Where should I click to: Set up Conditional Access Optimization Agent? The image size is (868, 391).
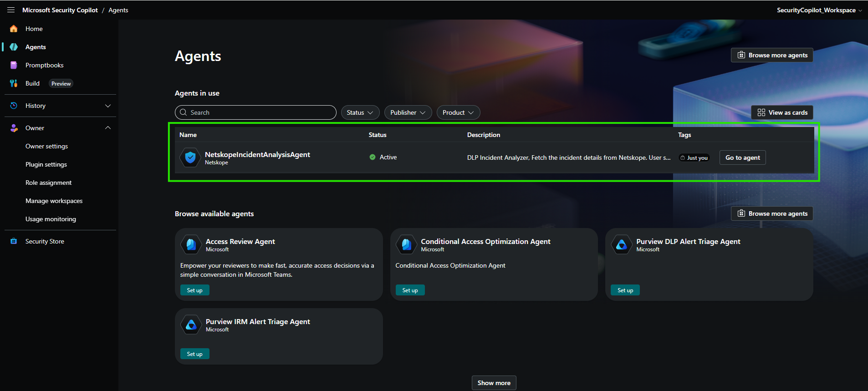410,290
